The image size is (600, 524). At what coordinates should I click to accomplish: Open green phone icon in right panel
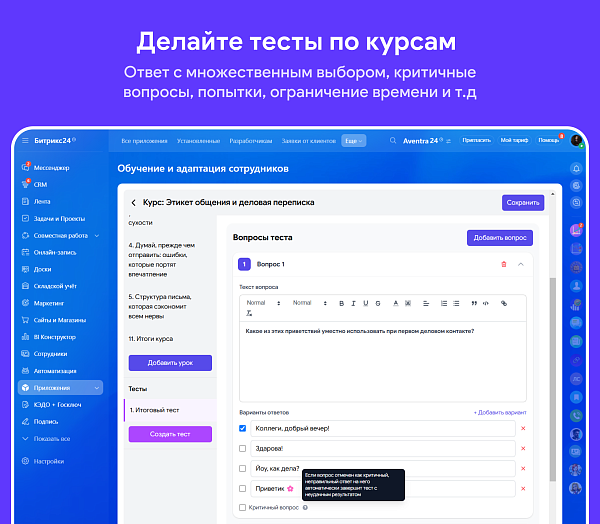576,415
